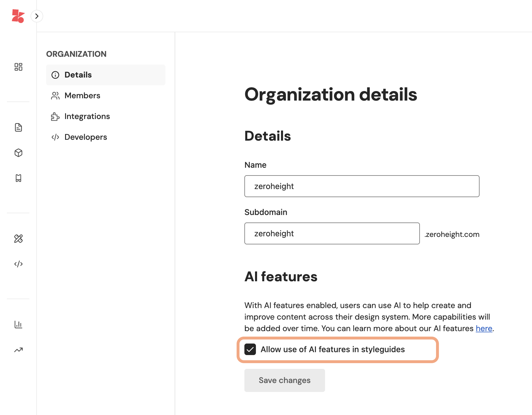Select Details in Organization menu
Viewport: 532px width, 415px height.
[106, 75]
